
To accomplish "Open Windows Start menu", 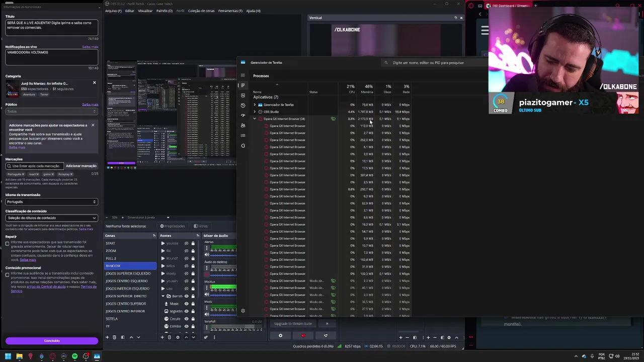I will click(8, 356).
